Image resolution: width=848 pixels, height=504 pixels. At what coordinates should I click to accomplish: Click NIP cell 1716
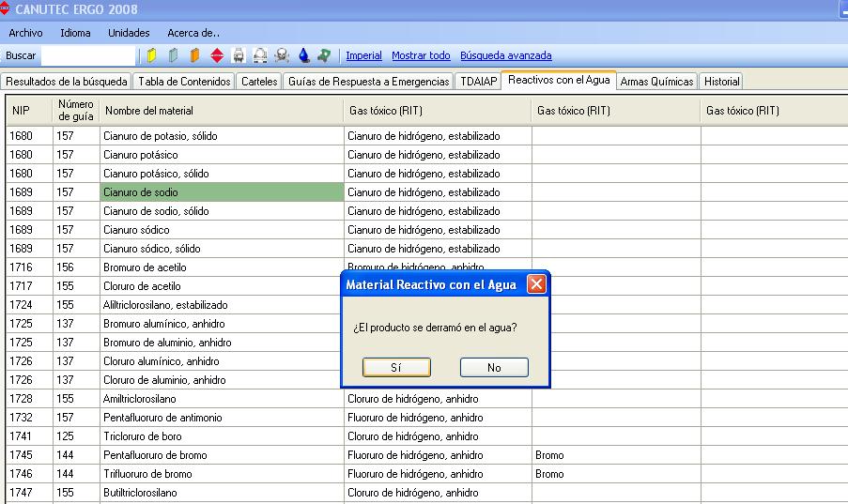coord(30,267)
